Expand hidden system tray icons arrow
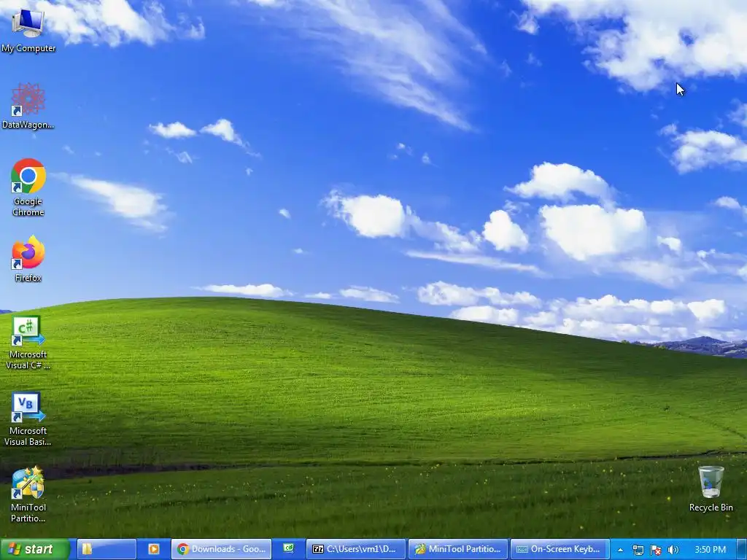Image resolution: width=747 pixels, height=560 pixels. point(620,550)
